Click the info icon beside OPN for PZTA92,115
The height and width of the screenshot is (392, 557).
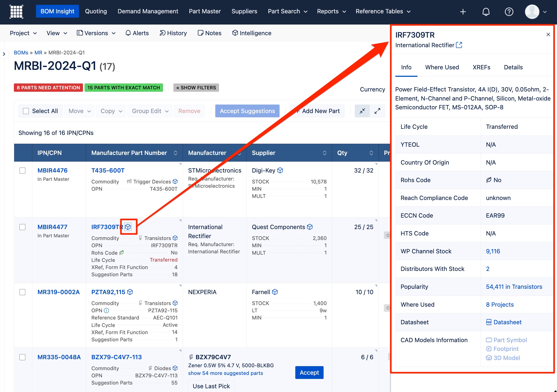pos(106,310)
